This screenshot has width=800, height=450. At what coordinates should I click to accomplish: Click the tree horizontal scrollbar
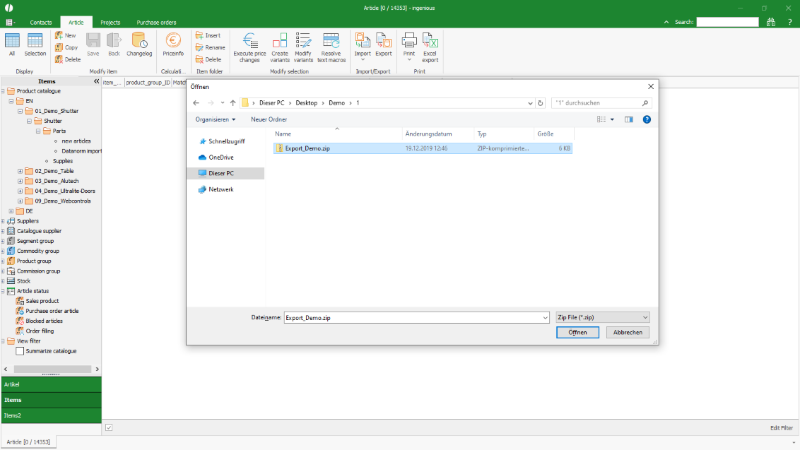point(52,369)
